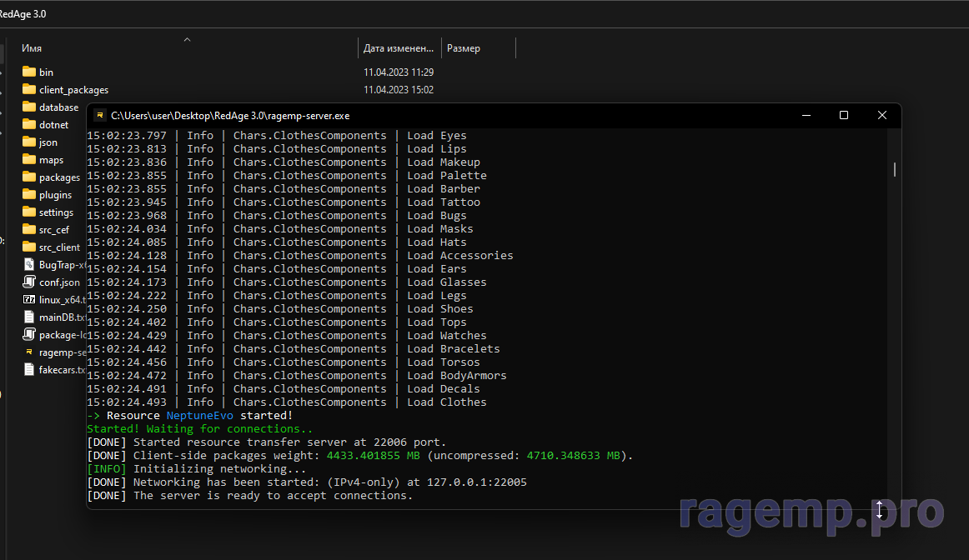Click the settings folder name

pyautogui.click(x=56, y=212)
